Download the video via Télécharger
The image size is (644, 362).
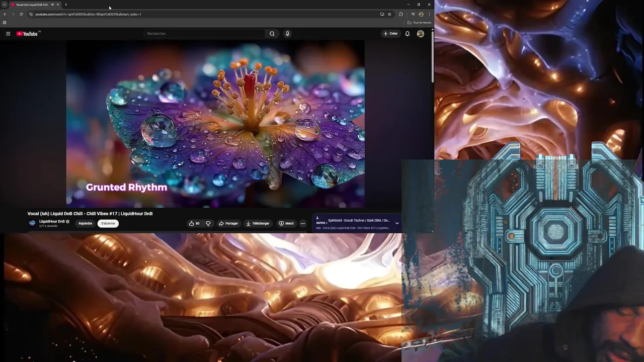coord(258,223)
